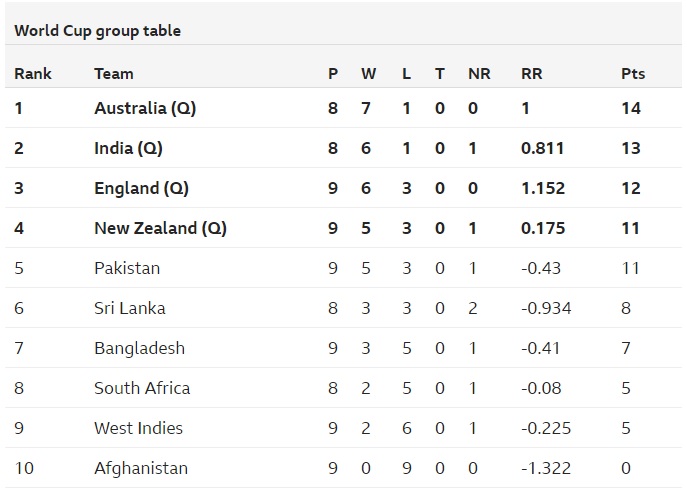The image size is (687, 504).
Task: Select South Africa in the table
Action: pos(142,388)
